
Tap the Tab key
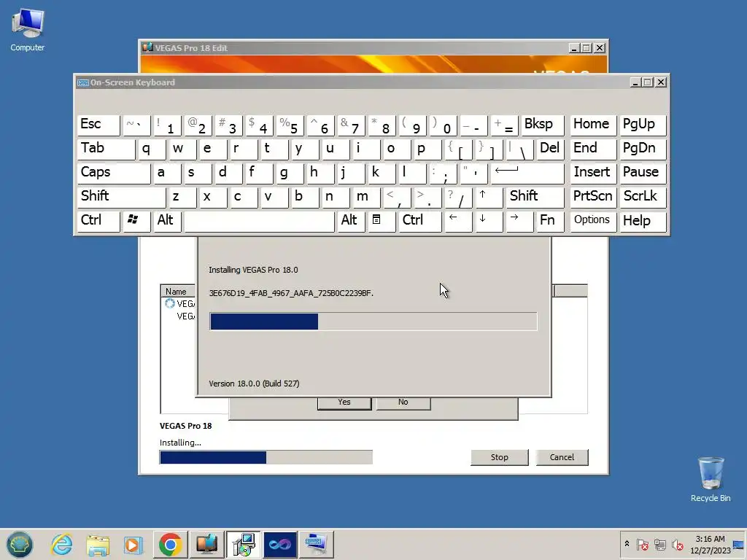(x=107, y=149)
